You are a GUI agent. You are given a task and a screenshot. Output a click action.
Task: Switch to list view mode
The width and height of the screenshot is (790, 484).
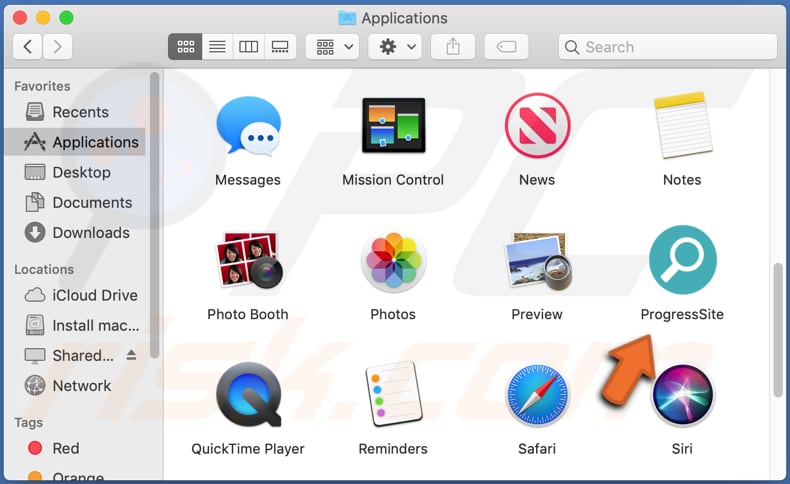216,46
